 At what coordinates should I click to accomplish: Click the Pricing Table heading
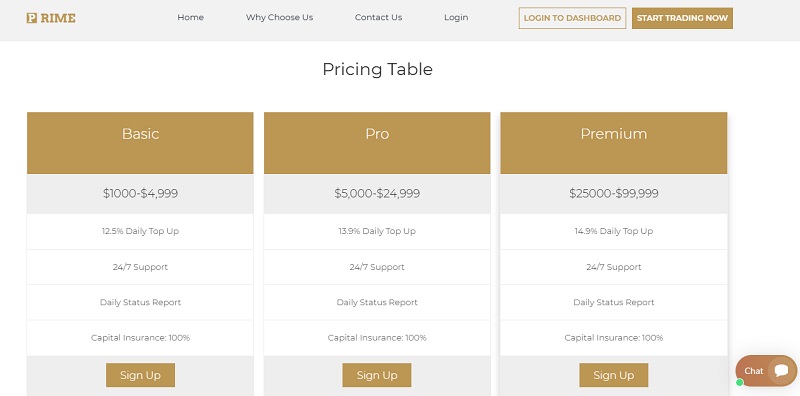(x=378, y=69)
